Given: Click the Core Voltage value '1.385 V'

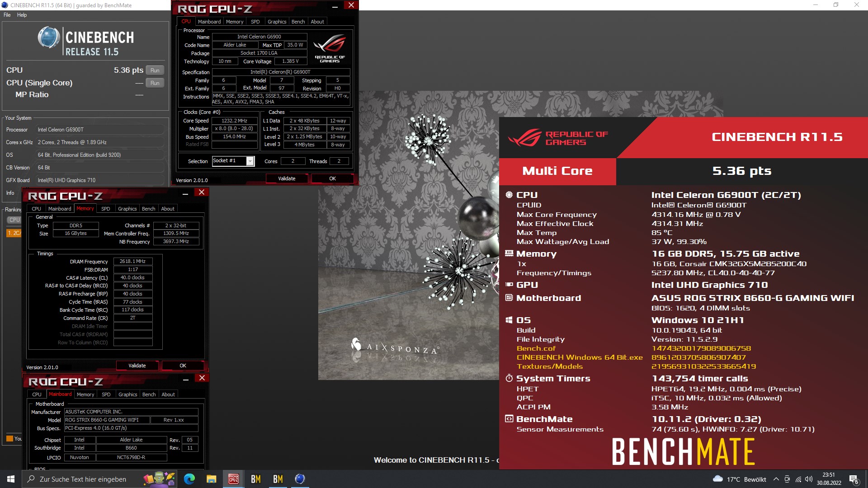Looking at the screenshot, I should (290, 61).
